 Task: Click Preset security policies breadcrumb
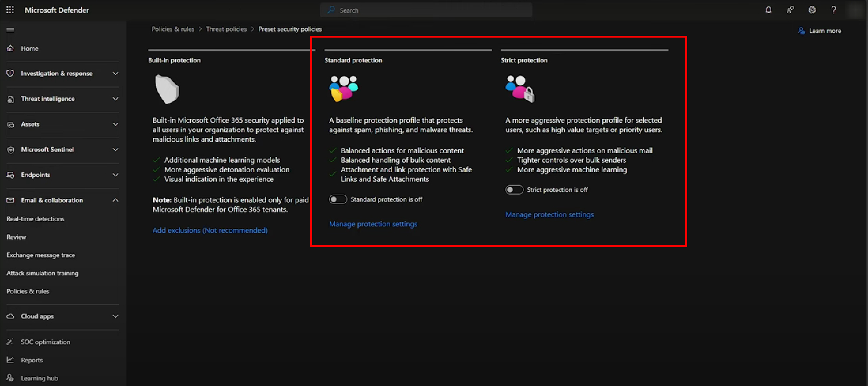[x=290, y=29]
